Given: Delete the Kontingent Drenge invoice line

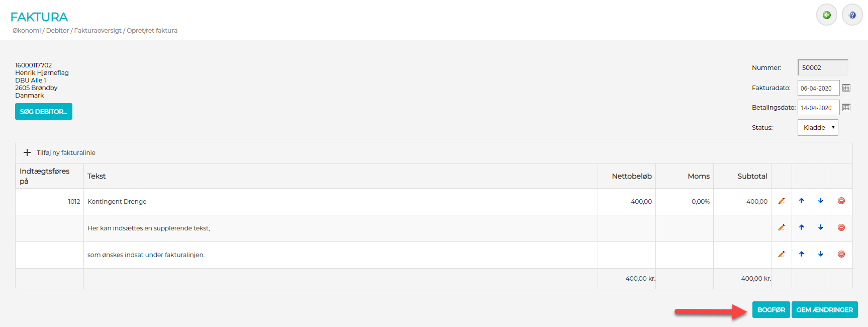Looking at the screenshot, I should pos(841,201).
